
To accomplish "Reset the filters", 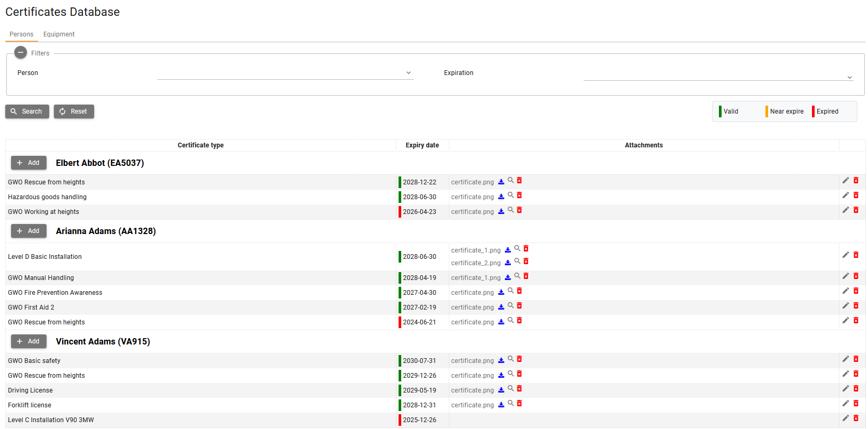I will 74,111.
